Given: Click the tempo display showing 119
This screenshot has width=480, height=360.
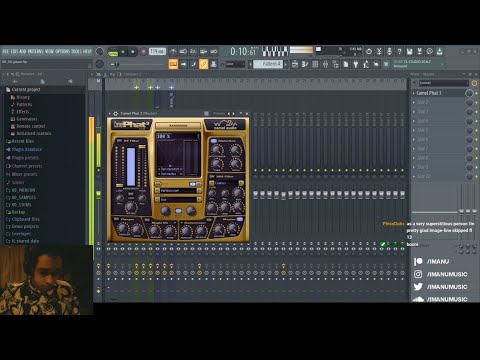Looking at the screenshot, I should 157,51.
